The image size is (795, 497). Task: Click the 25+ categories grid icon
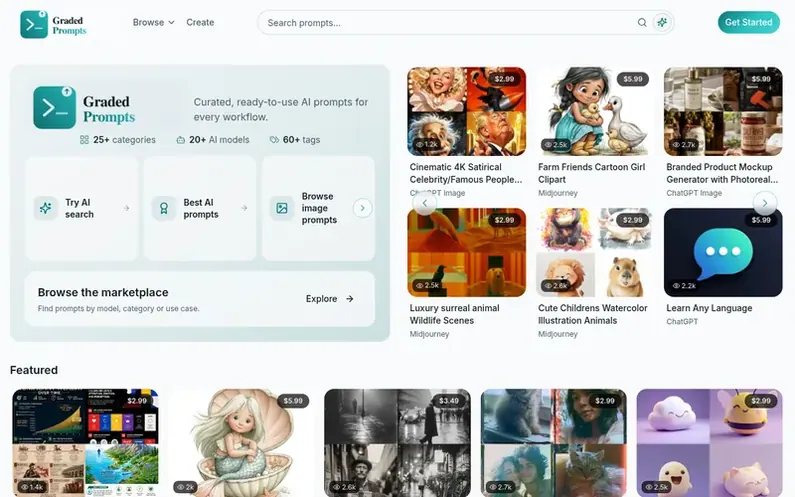click(x=84, y=139)
